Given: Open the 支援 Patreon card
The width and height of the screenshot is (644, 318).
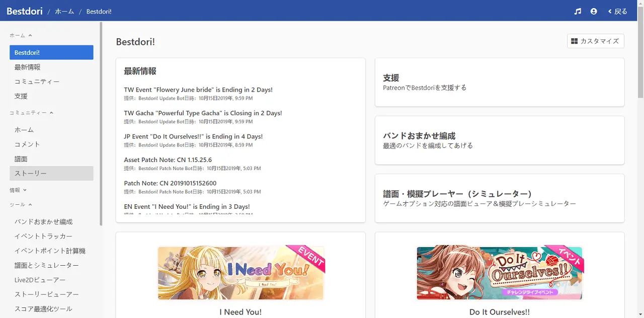Looking at the screenshot, I should [499, 82].
